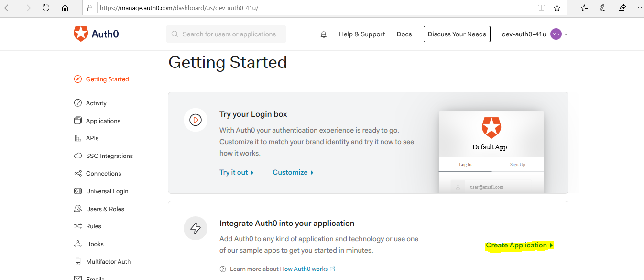Click the Auth0 logo icon
Screen dimensions: 644x280
(81, 34)
